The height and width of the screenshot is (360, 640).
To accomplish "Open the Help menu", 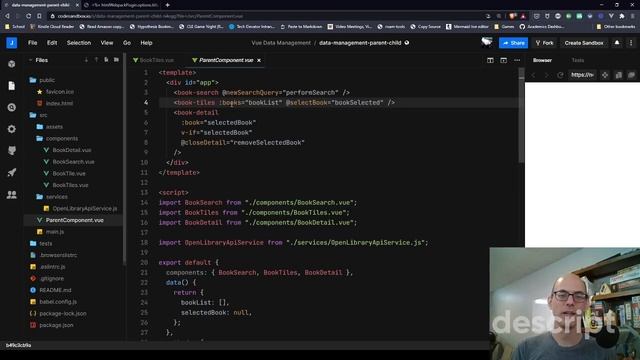I will [x=146, y=42].
